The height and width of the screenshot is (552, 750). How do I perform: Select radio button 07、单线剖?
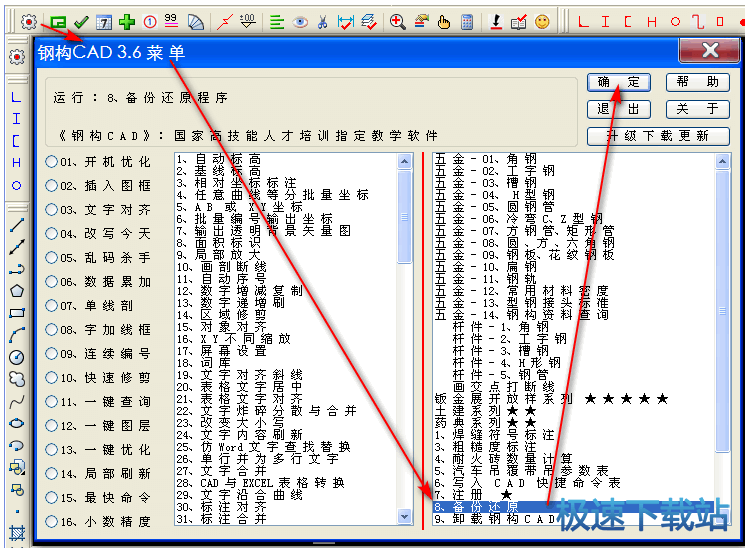pyautogui.click(x=51, y=305)
